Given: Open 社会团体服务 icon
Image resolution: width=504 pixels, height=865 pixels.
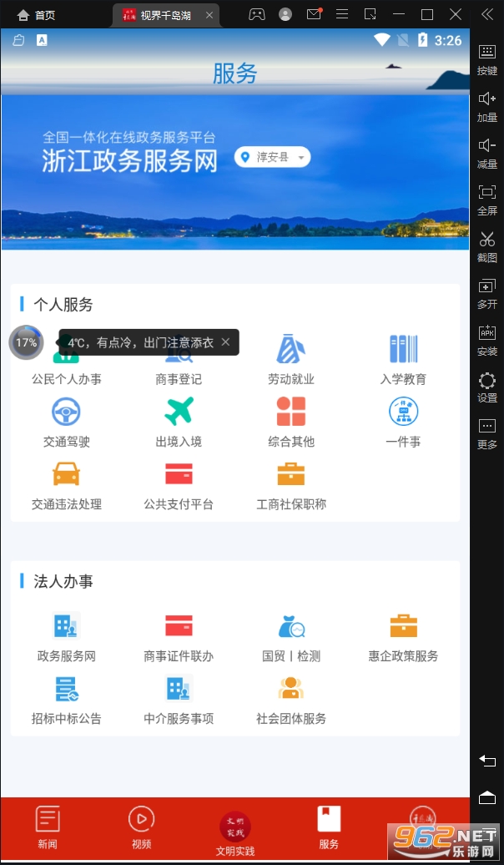Looking at the screenshot, I should [290, 689].
